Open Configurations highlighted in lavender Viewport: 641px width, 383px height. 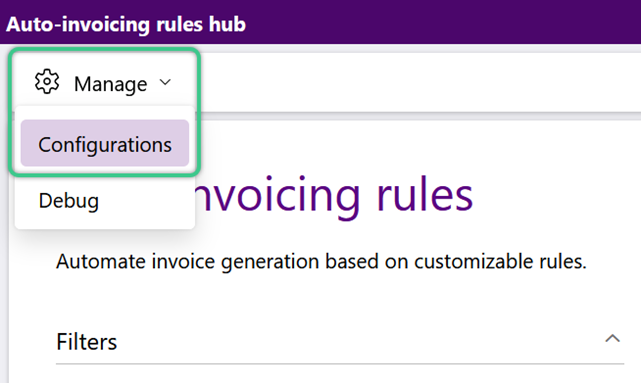105,143
